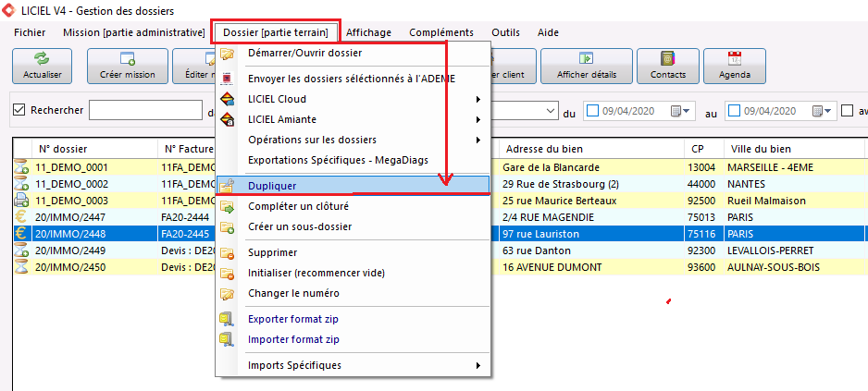This screenshot has width=868, height=391.
Task: Open the search filter combo box
Action: tap(552, 111)
